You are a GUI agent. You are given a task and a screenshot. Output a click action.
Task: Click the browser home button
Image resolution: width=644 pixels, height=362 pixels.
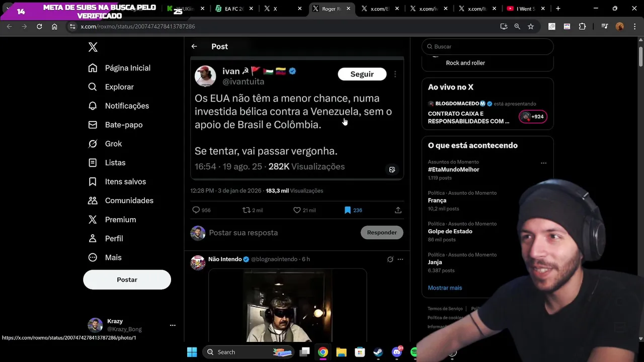click(54, 26)
